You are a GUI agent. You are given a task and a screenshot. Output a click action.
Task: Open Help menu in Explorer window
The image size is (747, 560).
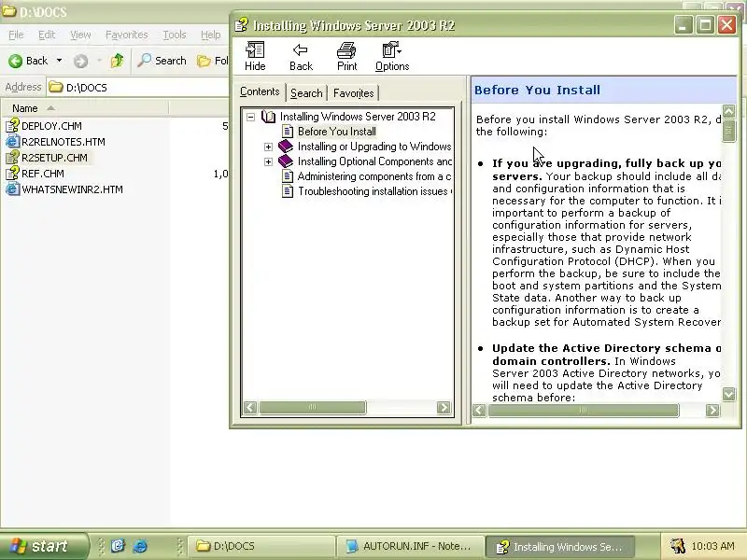pos(210,35)
